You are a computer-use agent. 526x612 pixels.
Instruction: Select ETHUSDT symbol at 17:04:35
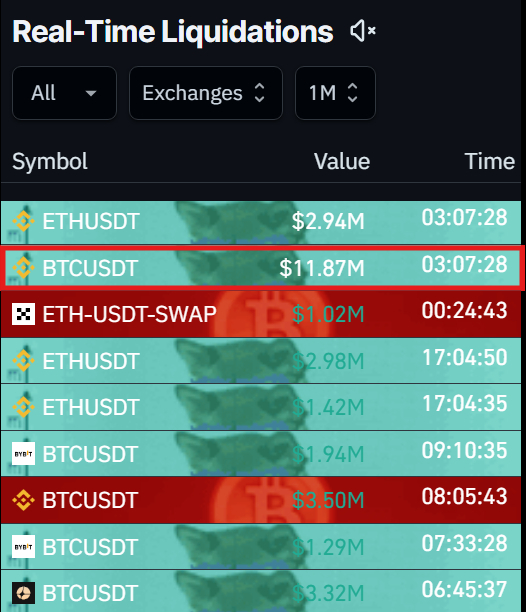coord(91,407)
